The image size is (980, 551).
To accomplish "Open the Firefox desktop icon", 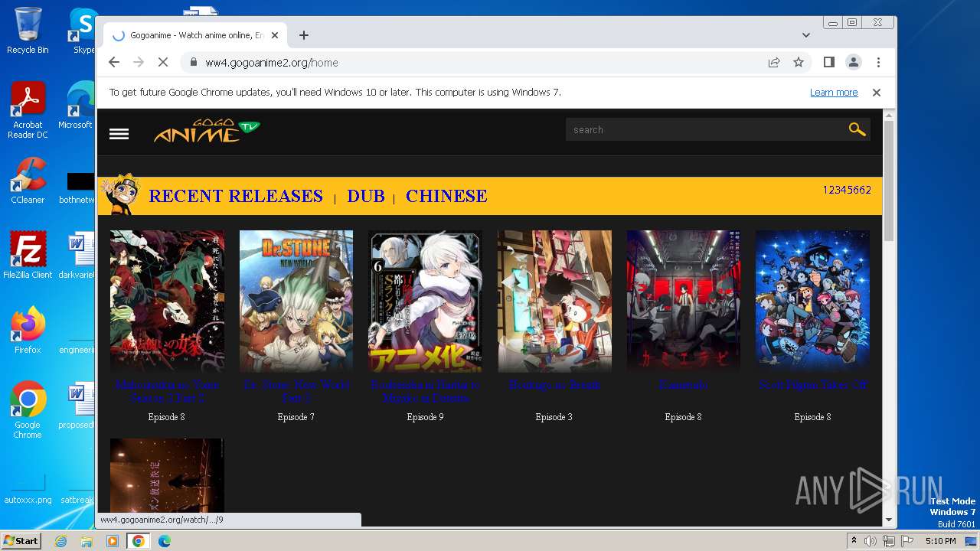I will [x=28, y=331].
